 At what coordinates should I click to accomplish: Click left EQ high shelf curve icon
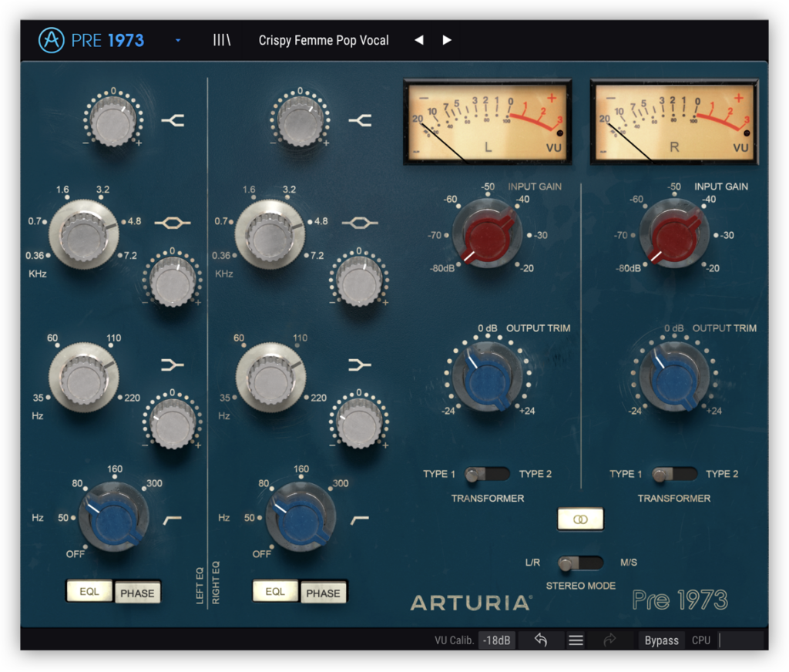pos(173,120)
